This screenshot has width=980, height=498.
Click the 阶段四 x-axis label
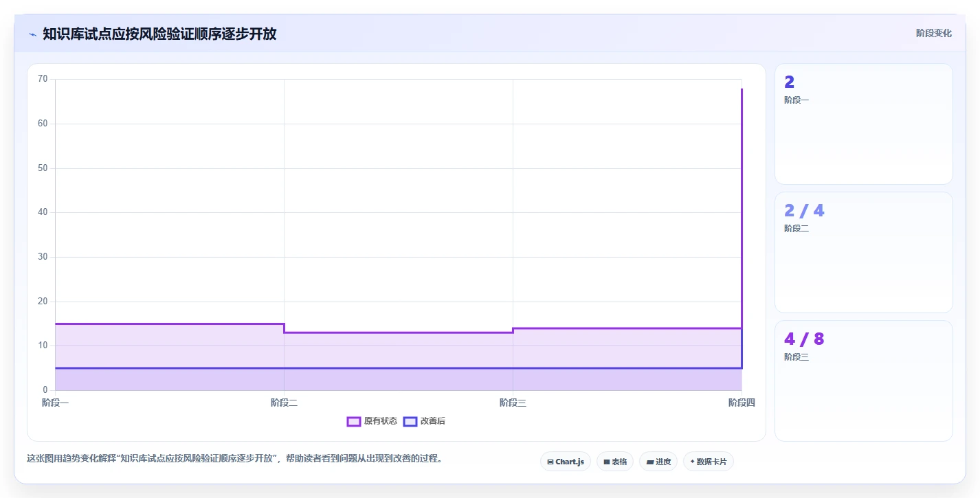(742, 403)
